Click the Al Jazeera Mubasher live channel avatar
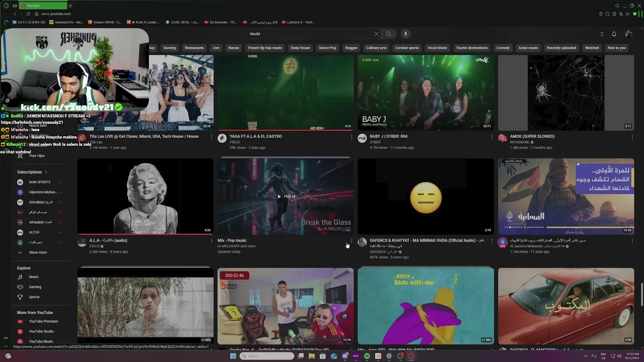 (x=502, y=243)
